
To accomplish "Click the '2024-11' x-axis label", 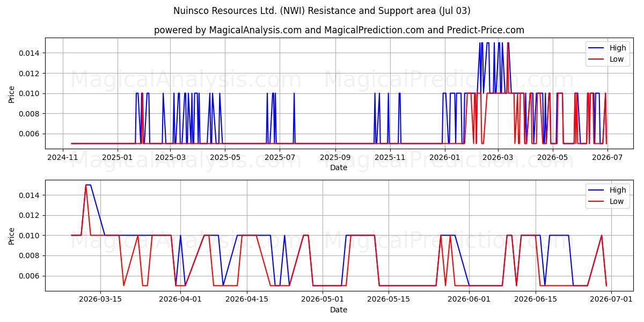I will tap(63, 158).
